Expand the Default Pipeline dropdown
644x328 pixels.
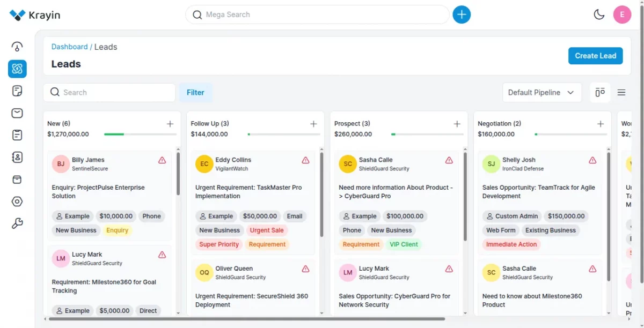tap(541, 92)
